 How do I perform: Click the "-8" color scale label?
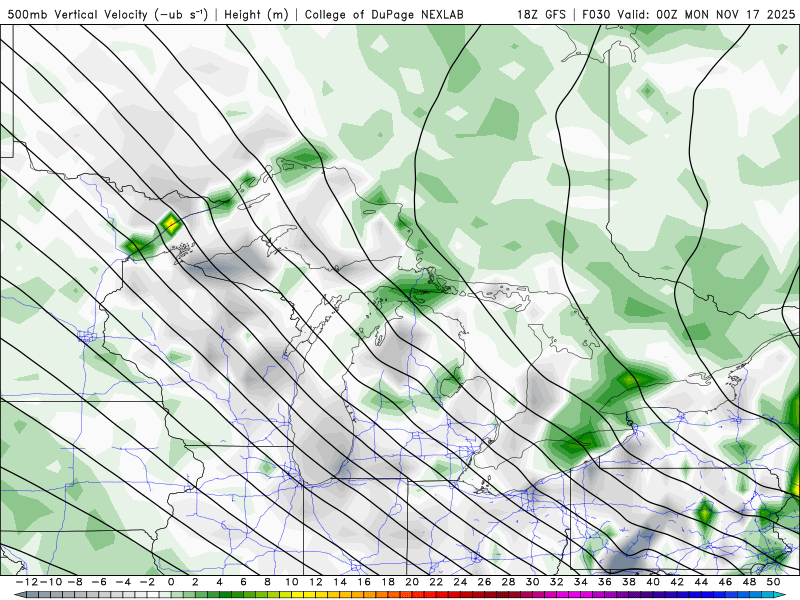pyautogui.click(x=74, y=582)
